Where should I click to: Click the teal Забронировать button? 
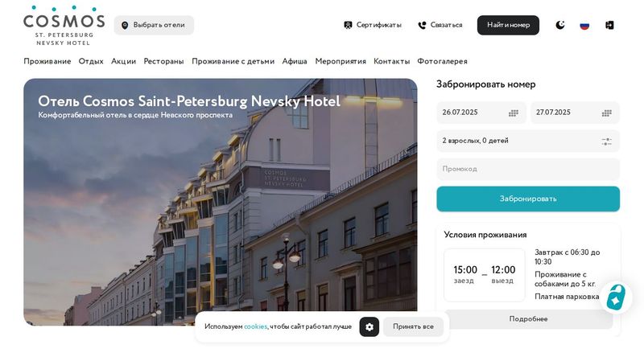coord(528,199)
